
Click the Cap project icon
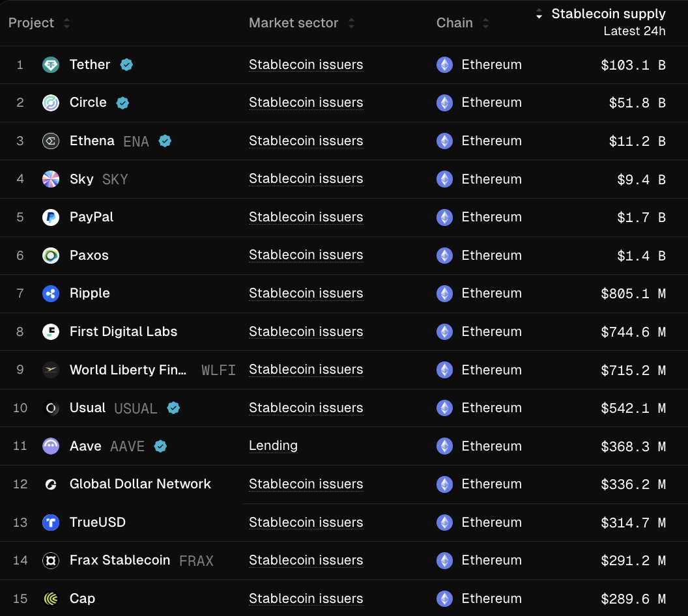51,598
